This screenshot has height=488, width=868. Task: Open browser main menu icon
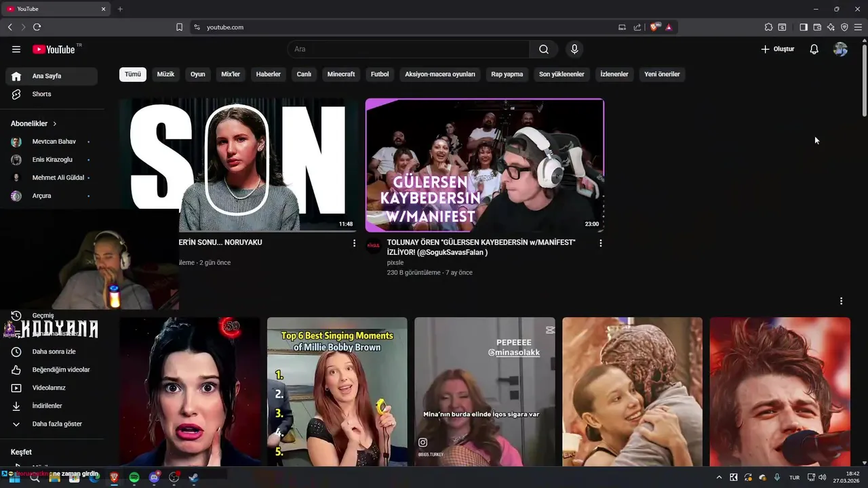(858, 27)
